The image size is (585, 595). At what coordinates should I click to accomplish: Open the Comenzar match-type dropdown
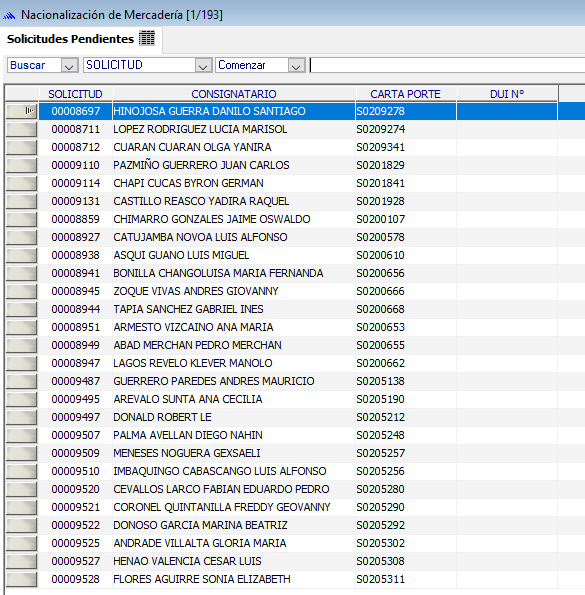click(296, 65)
